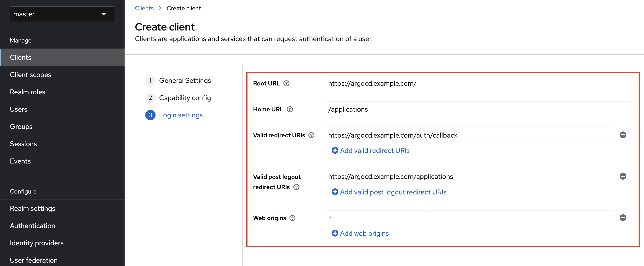Select the Login settings step

click(180, 115)
